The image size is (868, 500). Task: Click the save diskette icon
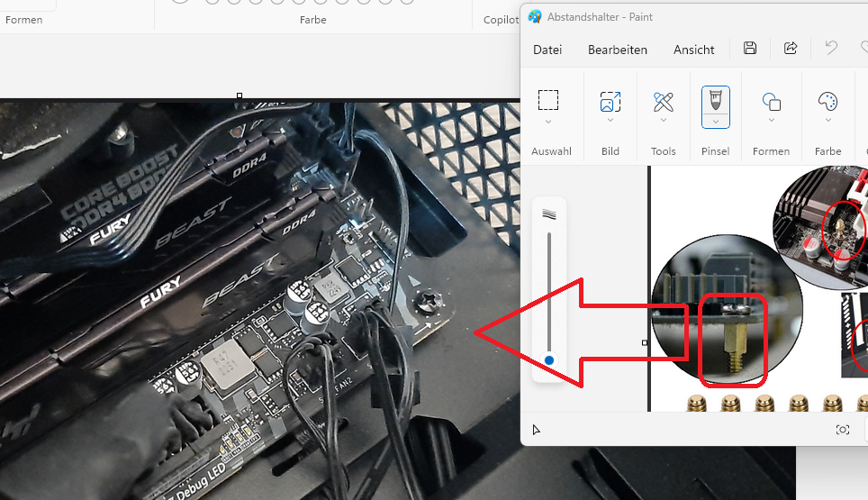750,48
